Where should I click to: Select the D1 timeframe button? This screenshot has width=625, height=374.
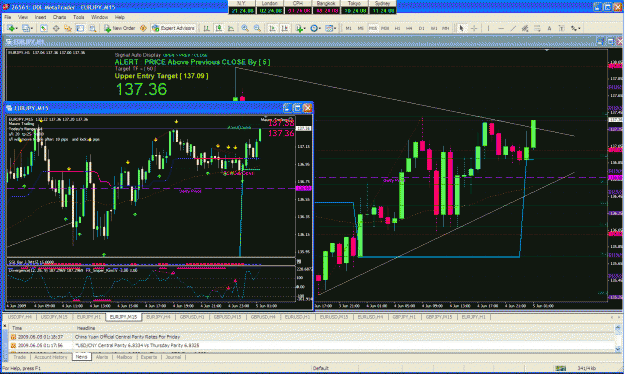(x=421, y=28)
